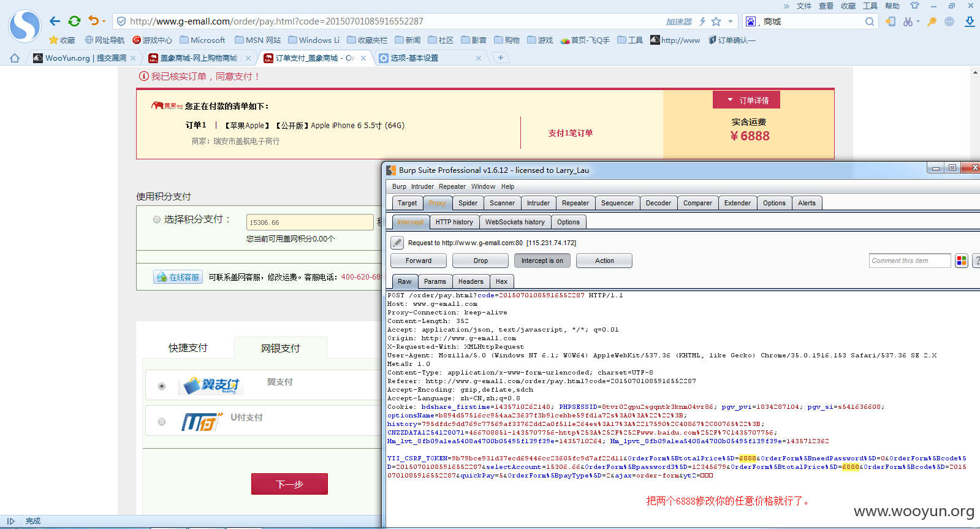980x529 pixels.
Task: Switch to 网银支付 payment tab
Action: coord(281,348)
